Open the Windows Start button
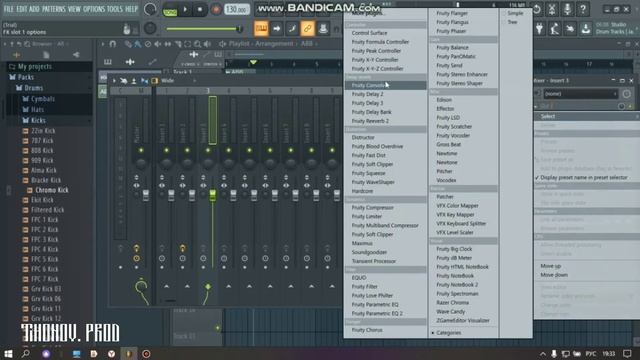 tap(8, 353)
